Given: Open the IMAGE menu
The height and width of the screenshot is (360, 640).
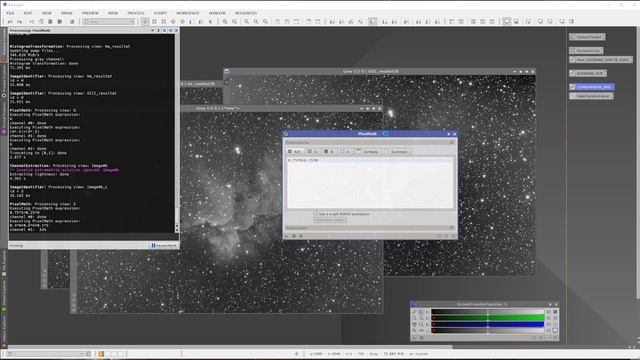Looking at the screenshot, I should 67,13.
